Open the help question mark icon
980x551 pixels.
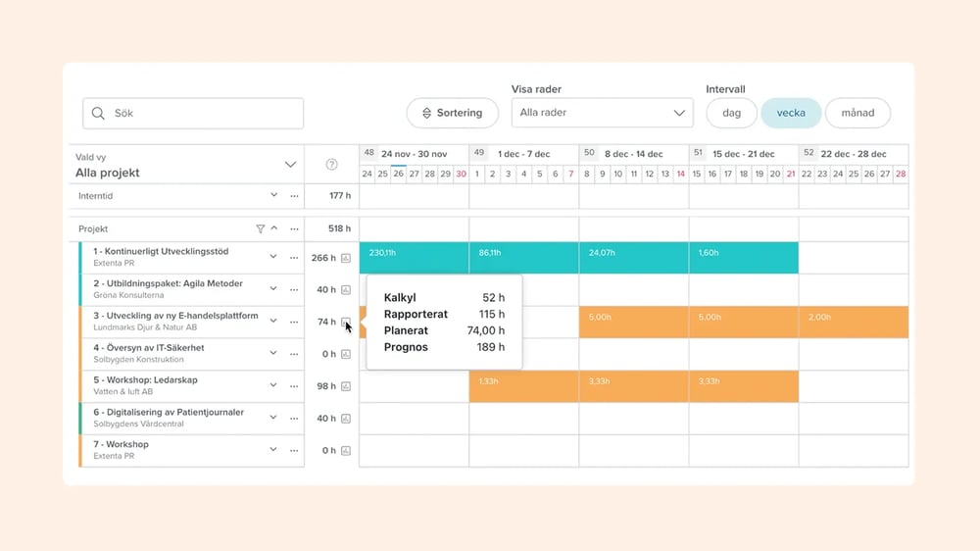[x=331, y=165]
